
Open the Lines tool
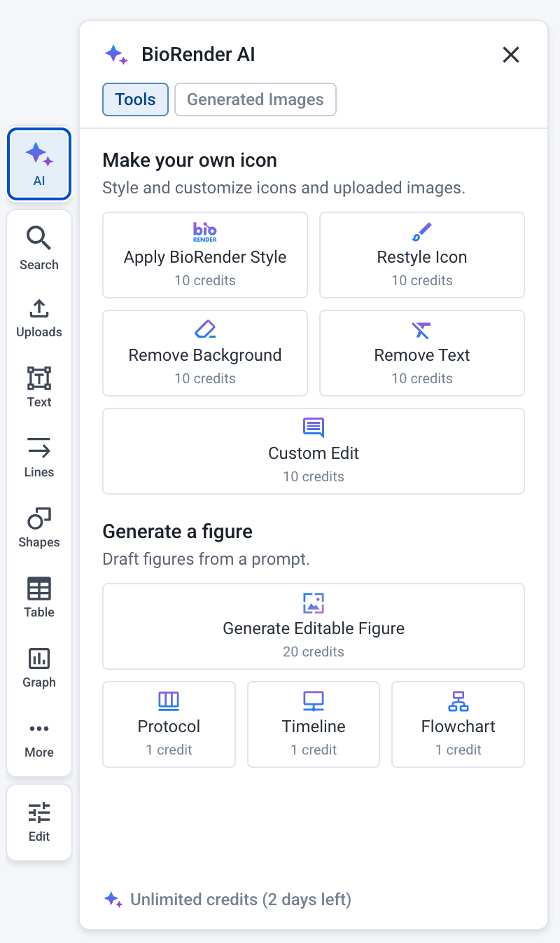click(39, 457)
